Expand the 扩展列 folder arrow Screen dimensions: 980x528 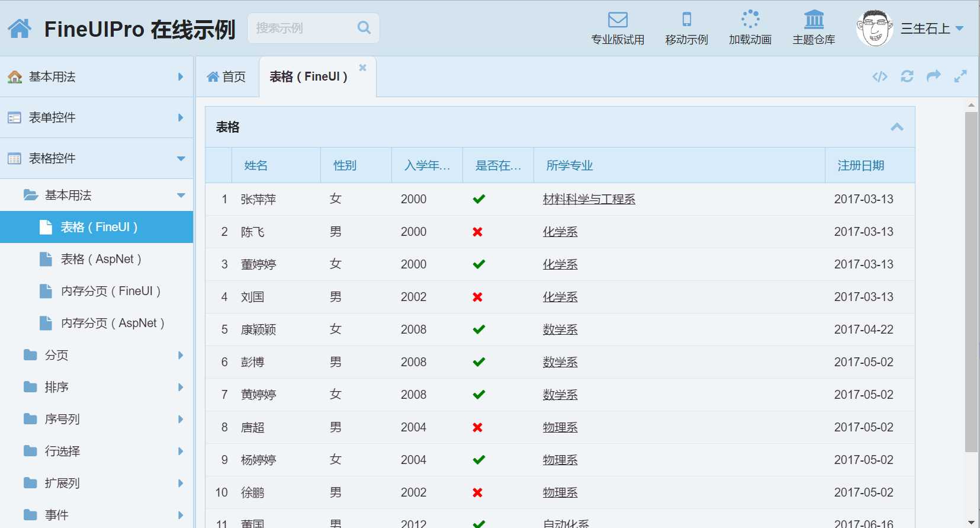coord(181,483)
